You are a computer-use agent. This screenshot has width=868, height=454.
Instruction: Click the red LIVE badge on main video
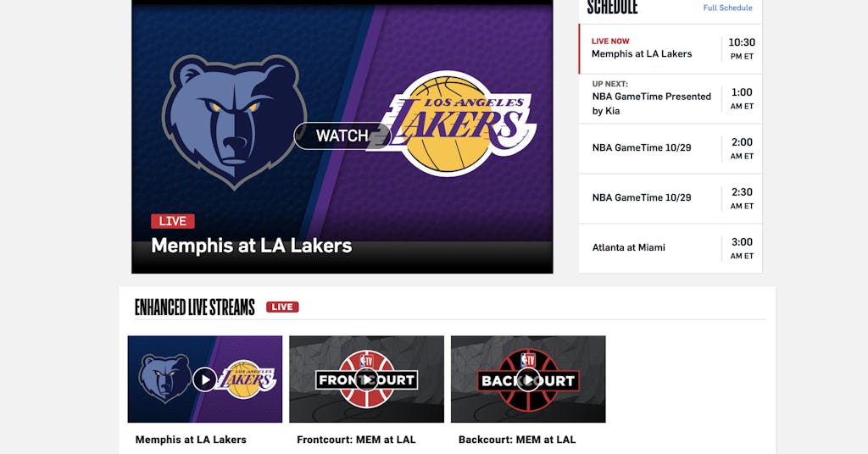[173, 221]
